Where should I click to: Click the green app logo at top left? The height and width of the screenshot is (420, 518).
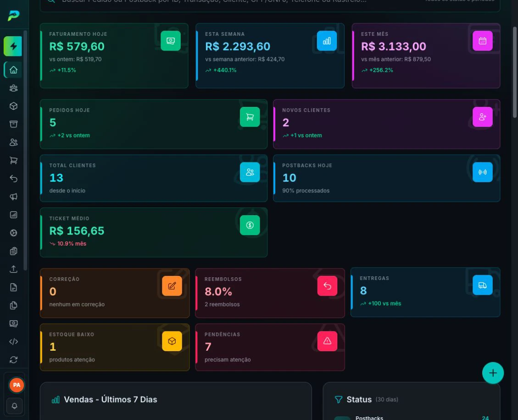point(14,15)
